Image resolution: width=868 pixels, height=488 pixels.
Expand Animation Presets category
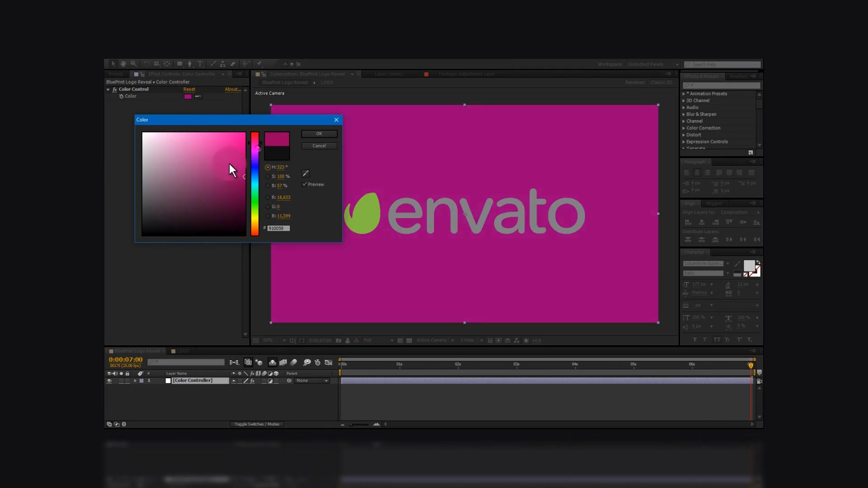pyautogui.click(x=684, y=94)
